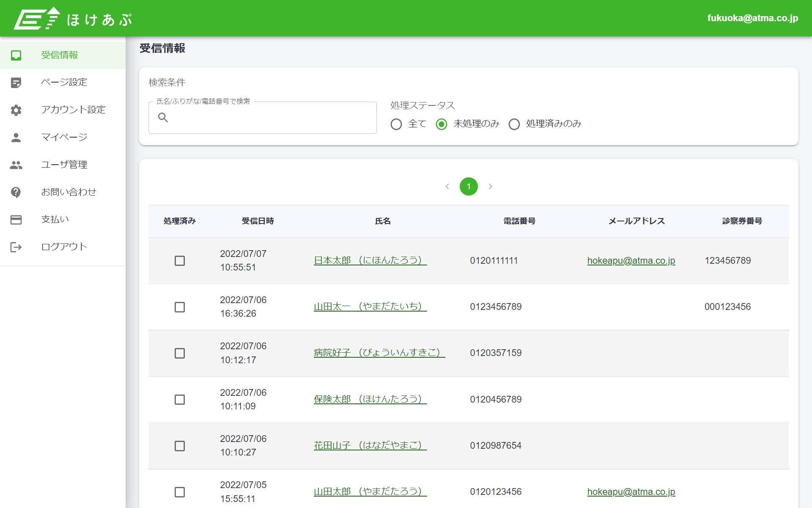Image resolution: width=812 pixels, height=508 pixels.
Task: Open account menu fukuoka@atma.co.jp
Action: pos(752,18)
